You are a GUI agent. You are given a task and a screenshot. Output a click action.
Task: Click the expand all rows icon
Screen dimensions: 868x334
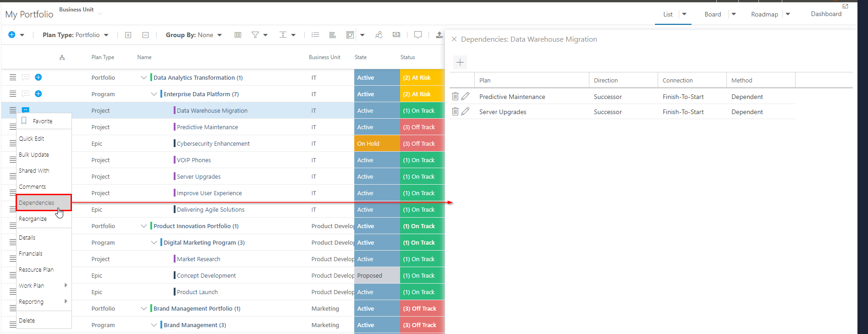click(128, 35)
